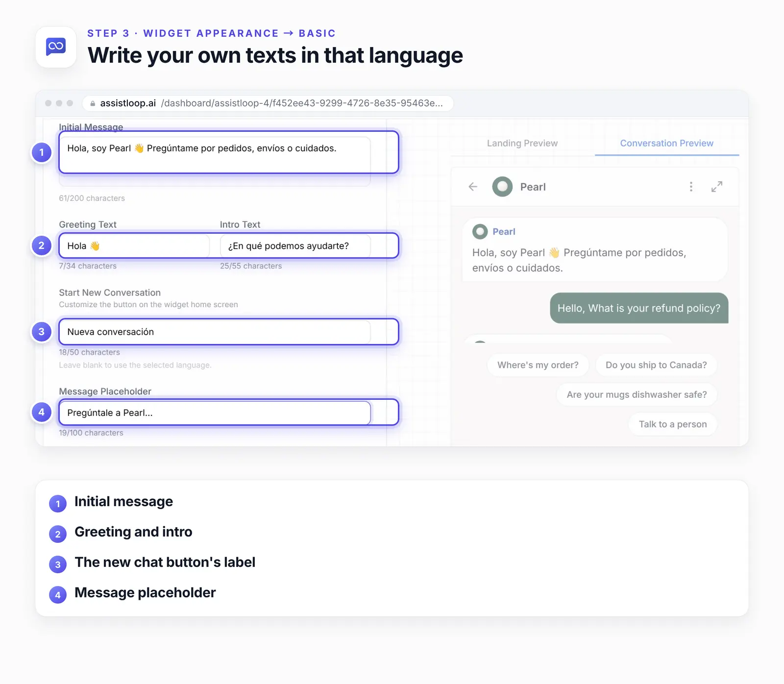Viewport: 784px width, 684px height.
Task: Click the Initial Message text field
Action: (x=215, y=161)
